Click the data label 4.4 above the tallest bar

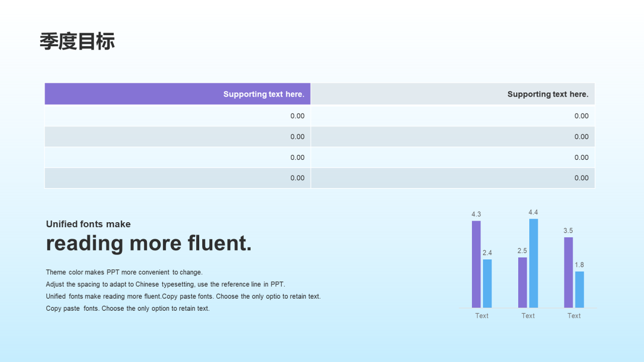533,212
